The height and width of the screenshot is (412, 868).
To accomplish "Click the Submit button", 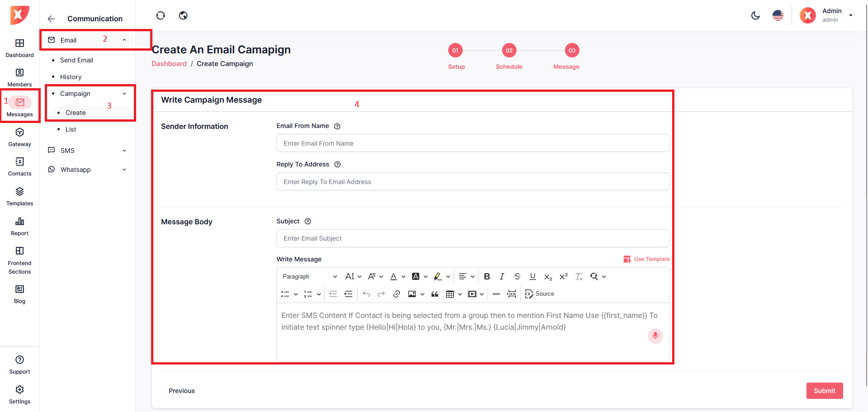I will point(824,391).
